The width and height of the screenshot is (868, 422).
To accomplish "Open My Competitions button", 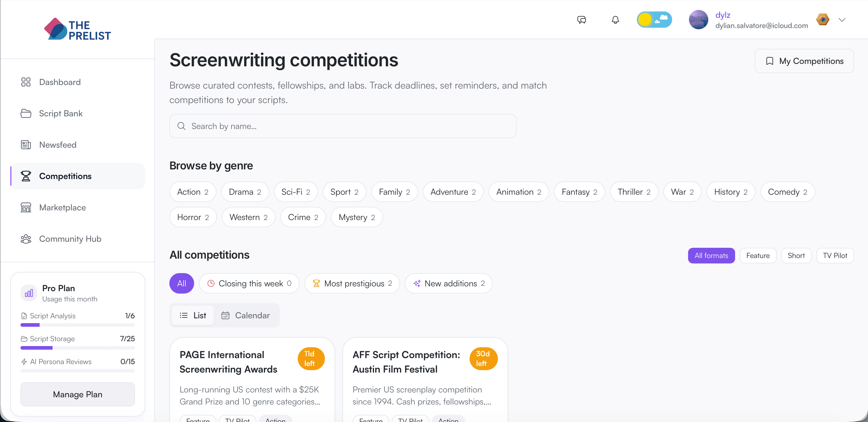I will pos(804,61).
